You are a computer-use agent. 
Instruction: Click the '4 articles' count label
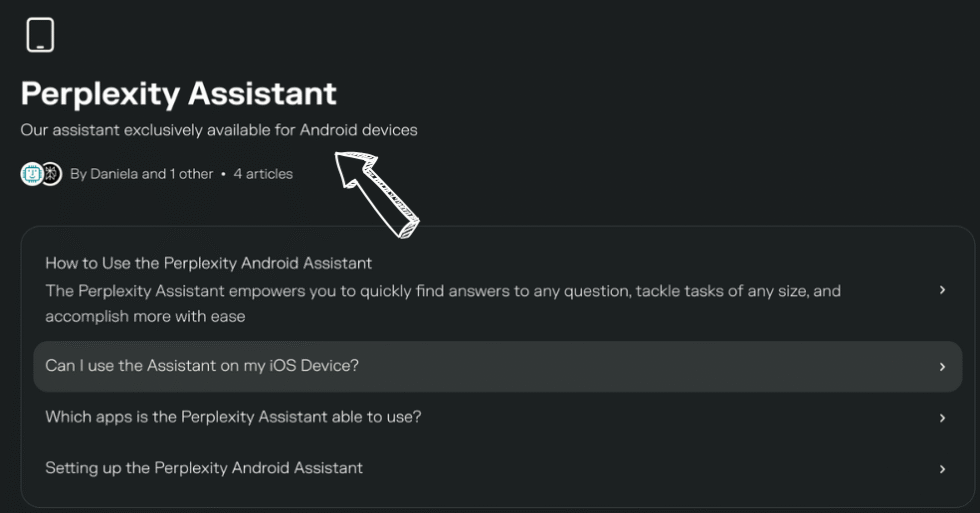pos(263,174)
